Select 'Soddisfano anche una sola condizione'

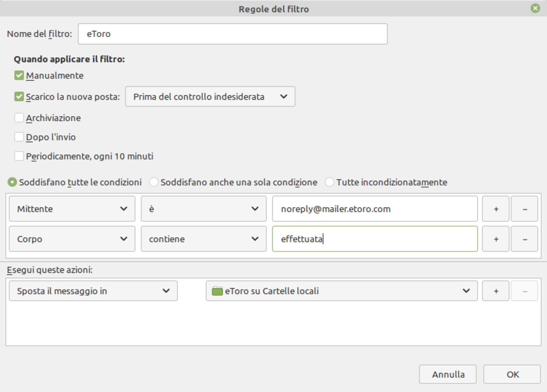pyautogui.click(x=154, y=182)
